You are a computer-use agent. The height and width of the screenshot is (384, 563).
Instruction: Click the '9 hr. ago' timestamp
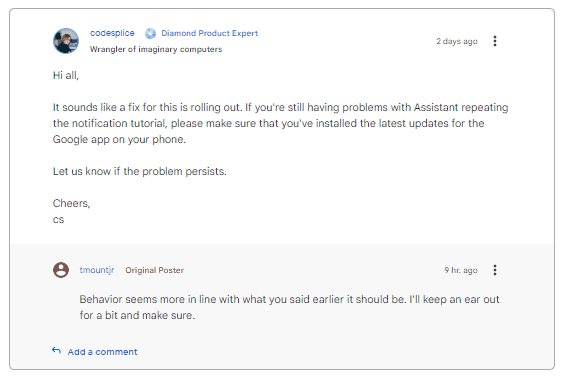pos(461,270)
